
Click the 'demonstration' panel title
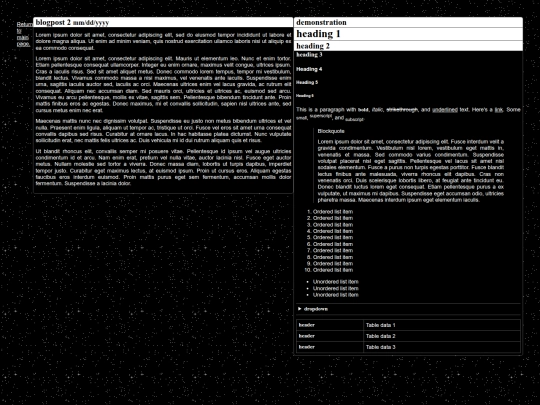(321, 22)
